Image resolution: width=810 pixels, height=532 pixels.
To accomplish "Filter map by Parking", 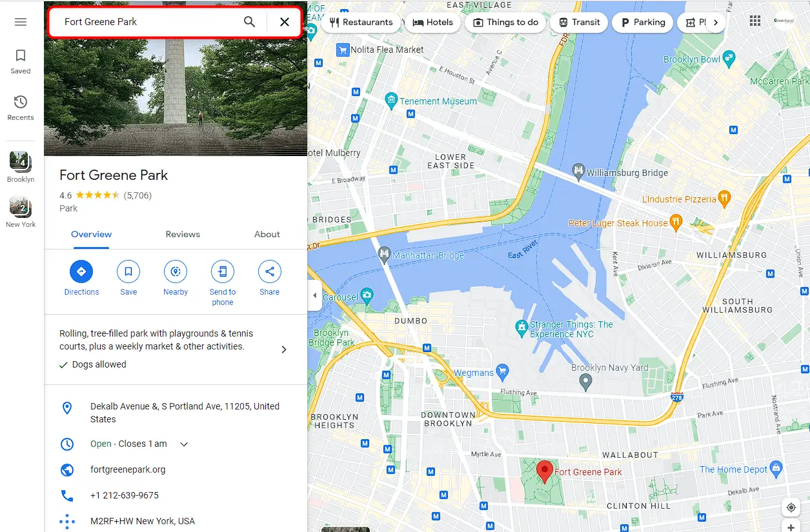I will (x=643, y=22).
